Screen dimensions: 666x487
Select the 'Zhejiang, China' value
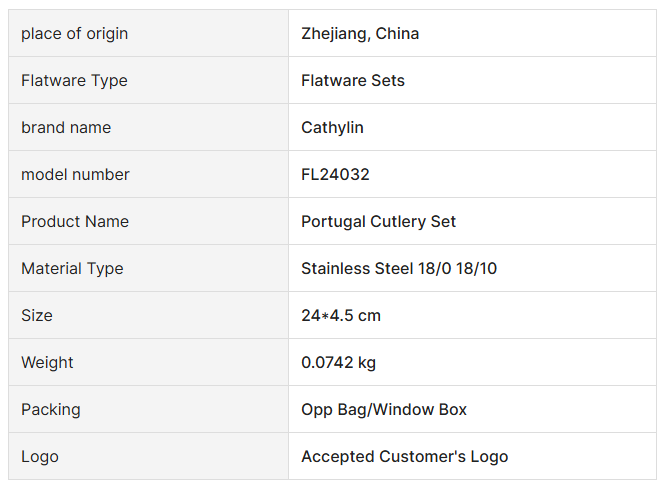point(360,34)
